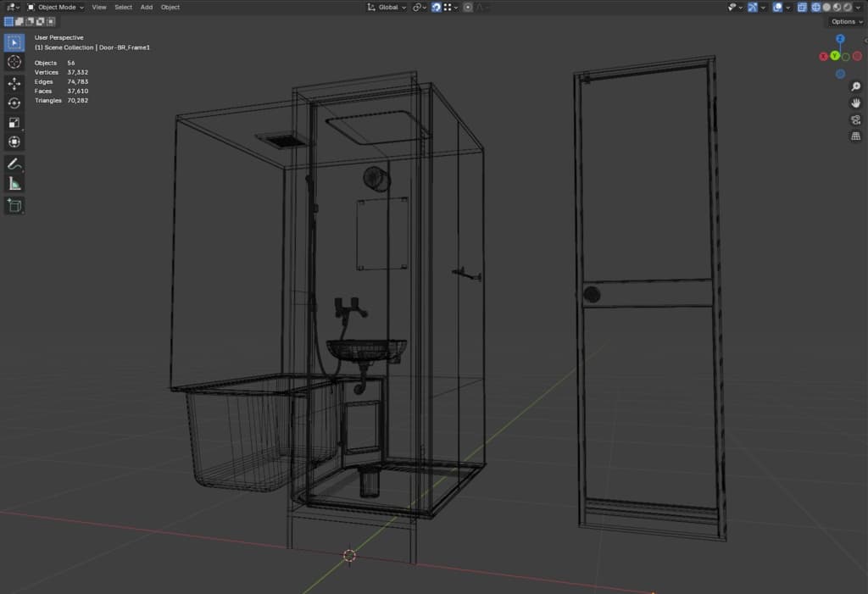868x594 pixels.
Task: Toggle X-ray display mode
Action: pos(802,7)
